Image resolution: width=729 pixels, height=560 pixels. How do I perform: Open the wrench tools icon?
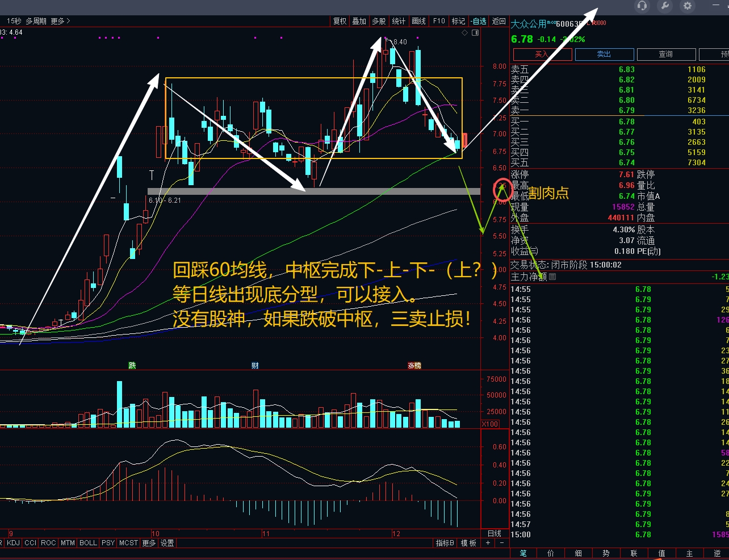(665, 6)
